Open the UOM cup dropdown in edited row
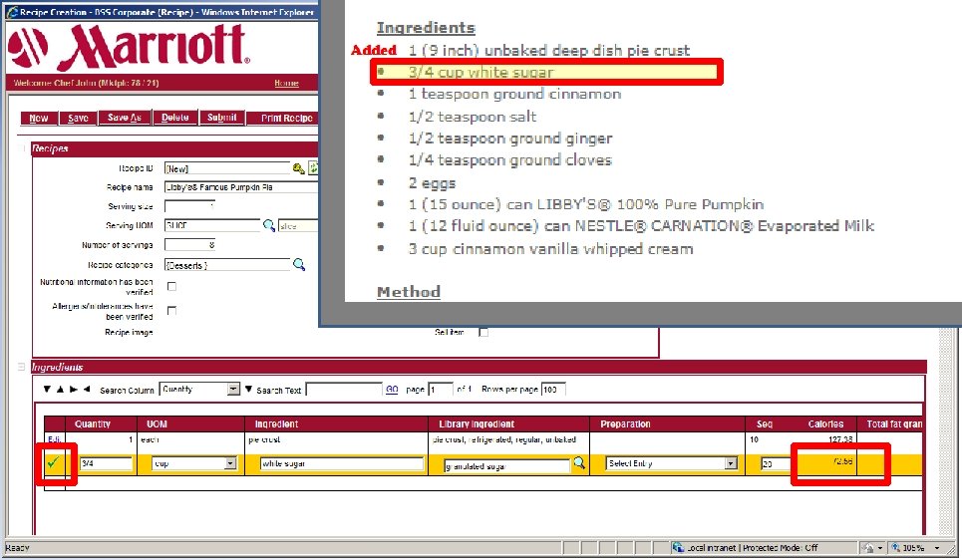The width and height of the screenshot is (962, 560). pyautogui.click(x=230, y=463)
